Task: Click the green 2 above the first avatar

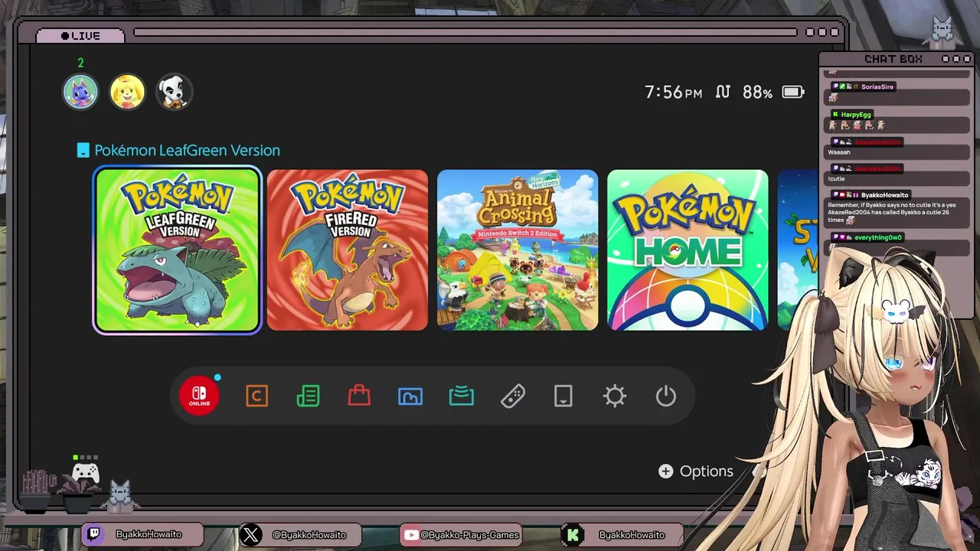Action: pos(80,63)
